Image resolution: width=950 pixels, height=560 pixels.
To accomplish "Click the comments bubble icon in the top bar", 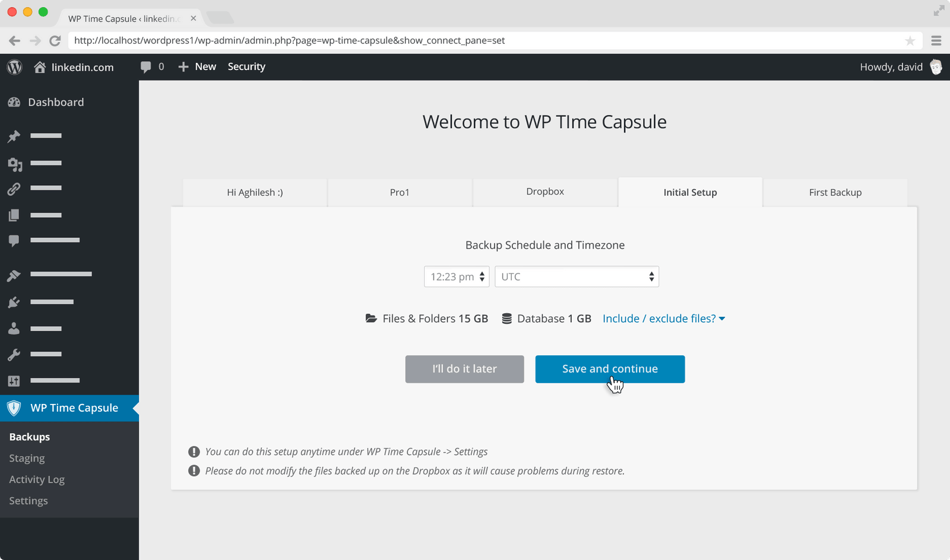I will coord(146,66).
